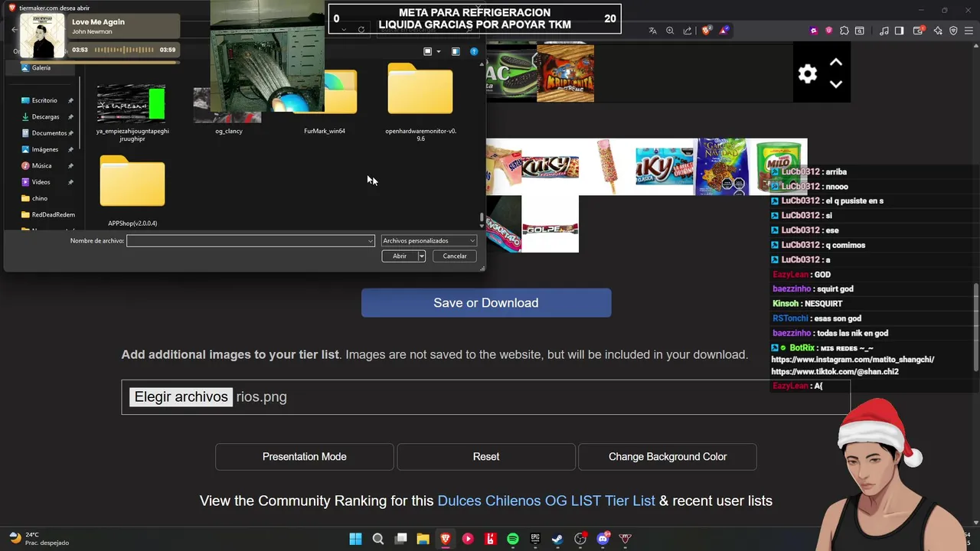
Task: Open Spotify from the taskbar
Action: (x=513, y=539)
